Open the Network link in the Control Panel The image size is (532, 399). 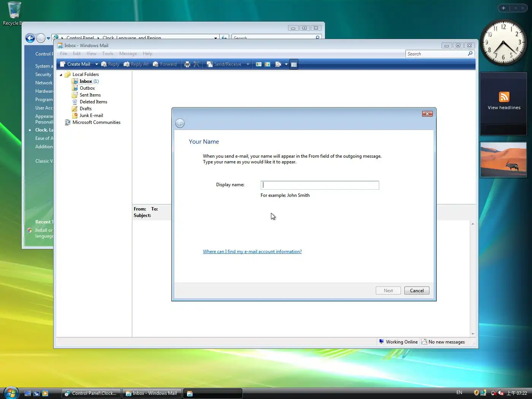coord(44,83)
